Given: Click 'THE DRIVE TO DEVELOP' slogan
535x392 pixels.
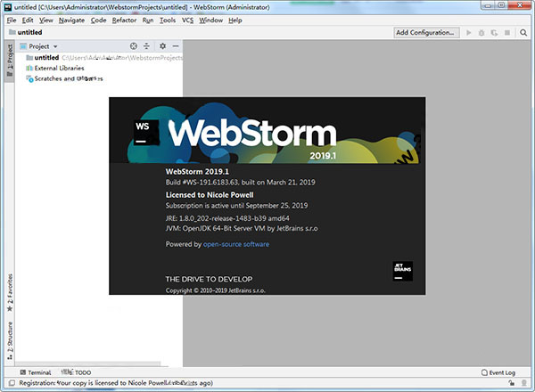Looking at the screenshot, I should click(x=210, y=279).
